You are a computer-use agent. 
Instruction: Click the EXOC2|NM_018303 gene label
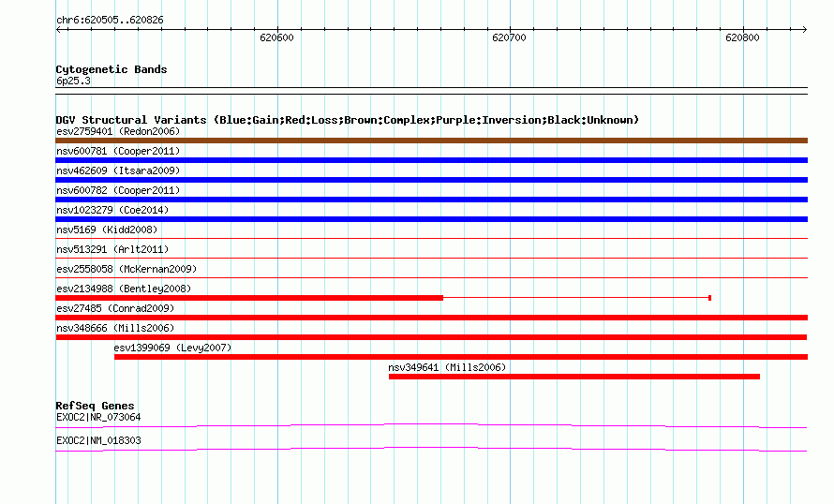(x=98, y=440)
